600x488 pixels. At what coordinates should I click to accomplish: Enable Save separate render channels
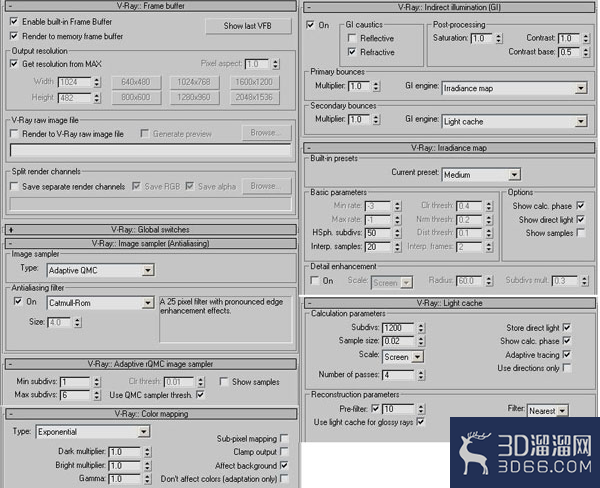[x=14, y=186]
